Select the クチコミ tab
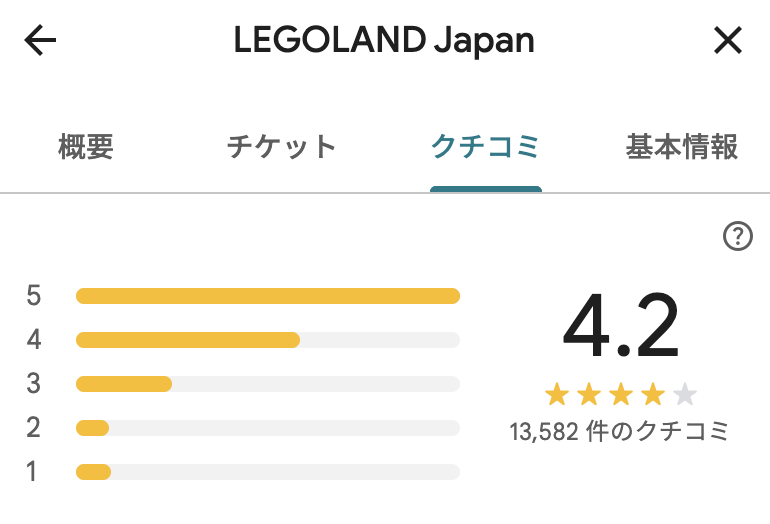This screenshot has width=770, height=524. pyautogui.click(x=485, y=148)
